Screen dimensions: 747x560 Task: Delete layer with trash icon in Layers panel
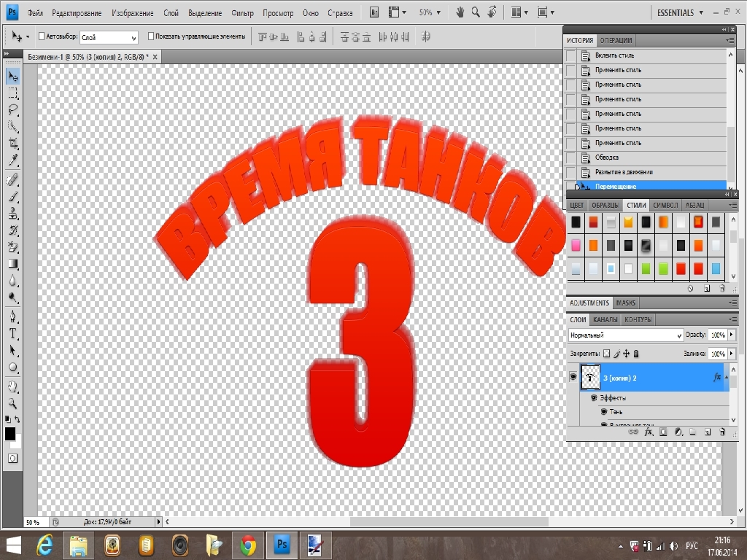(x=722, y=432)
